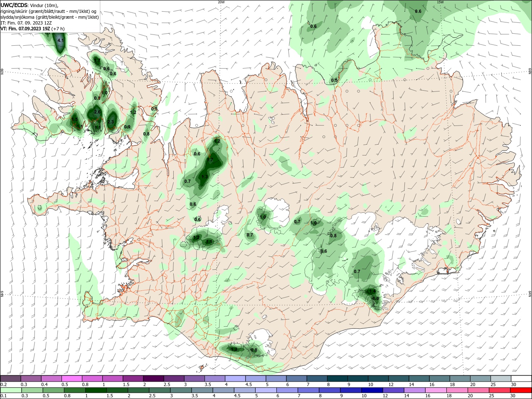Click top legend row swatch between 0.2 and 0.3
The image size is (532, 399).
10,378
